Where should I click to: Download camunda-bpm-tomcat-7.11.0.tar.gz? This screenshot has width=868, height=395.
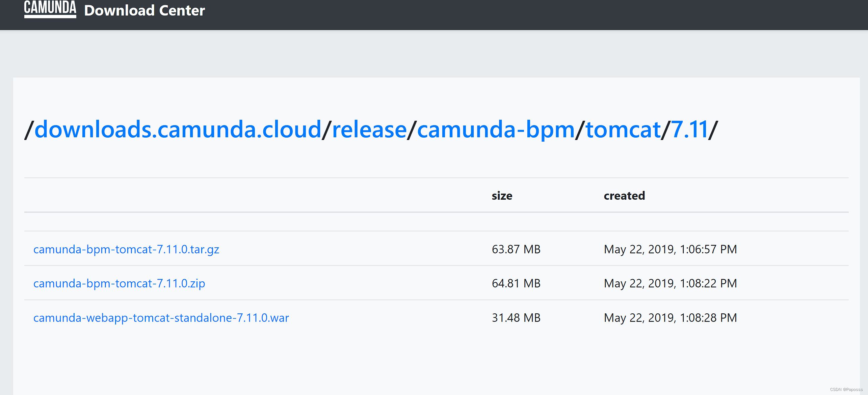126,249
